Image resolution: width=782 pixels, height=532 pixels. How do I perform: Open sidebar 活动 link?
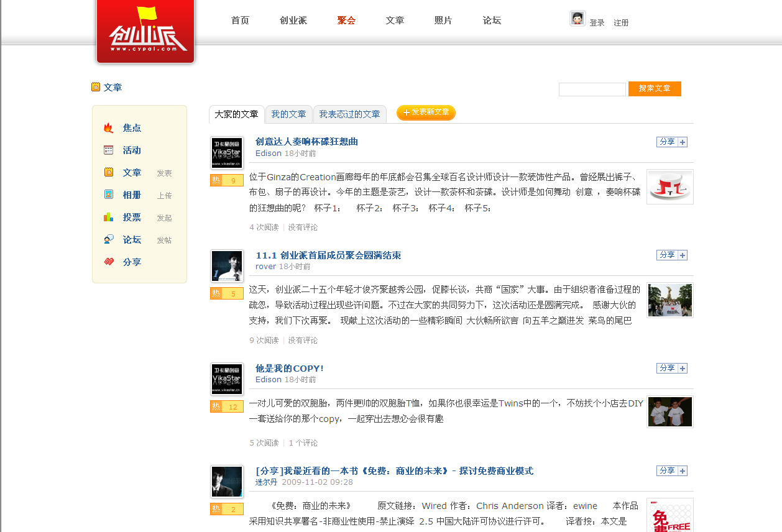(132, 150)
